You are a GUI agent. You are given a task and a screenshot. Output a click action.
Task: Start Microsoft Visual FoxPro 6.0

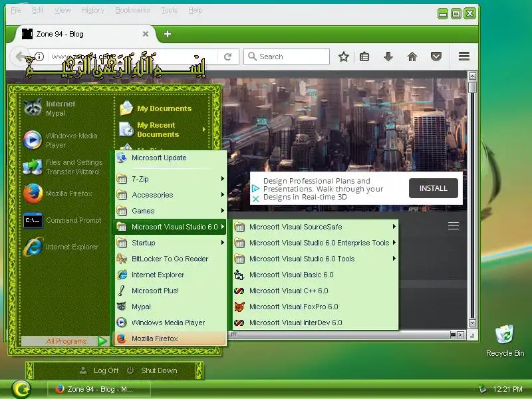click(x=315, y=307)
